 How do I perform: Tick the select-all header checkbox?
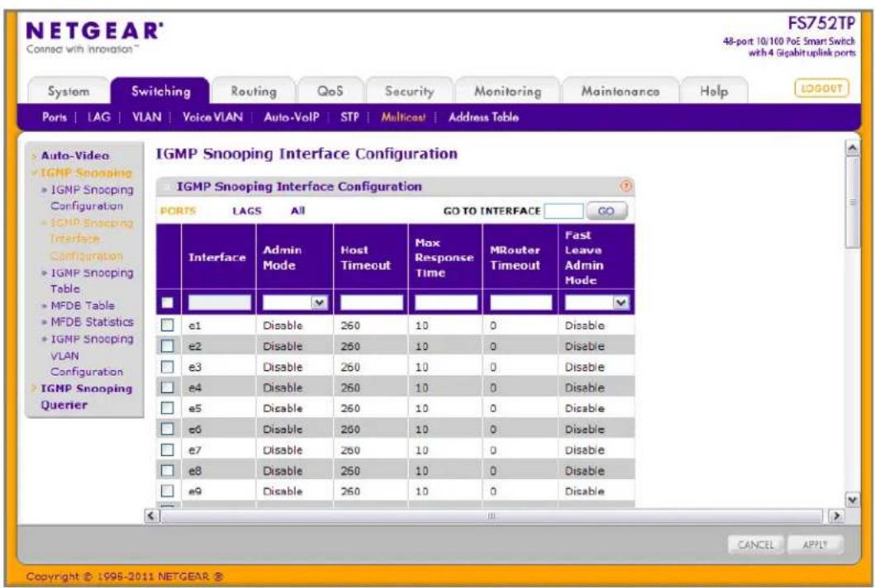click(168, 302)
